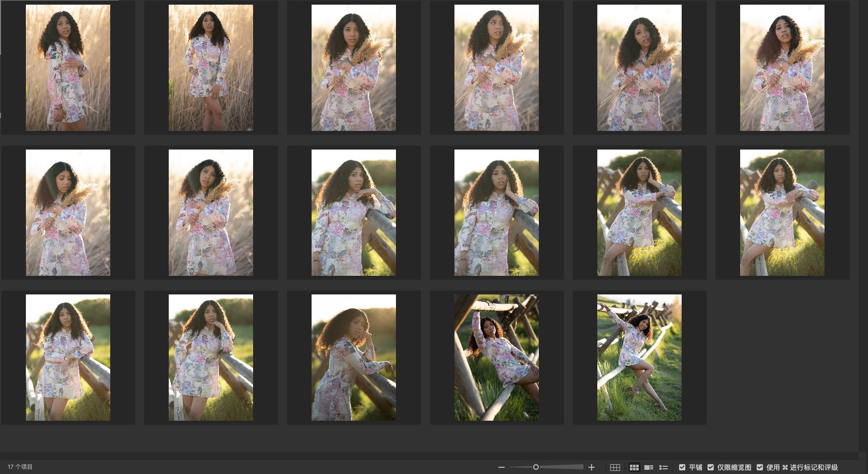868x474 pixels.
Task: Switch to thumbnails grid view
Action: [x=634, y=467]
